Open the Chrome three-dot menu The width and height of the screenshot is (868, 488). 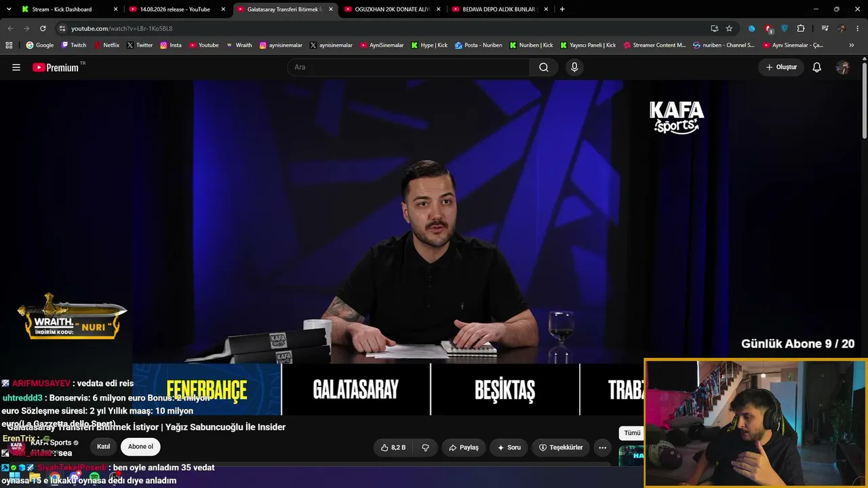pyautogui.click(x=858, y=28)
